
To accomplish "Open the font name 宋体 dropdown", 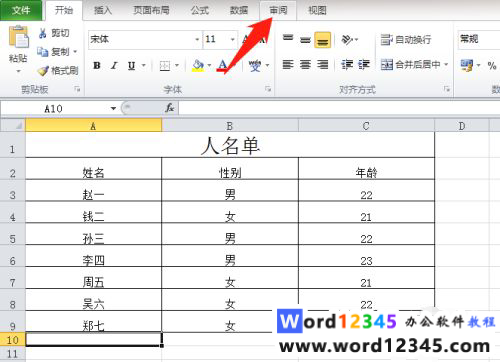I will [x=197, y=39].
